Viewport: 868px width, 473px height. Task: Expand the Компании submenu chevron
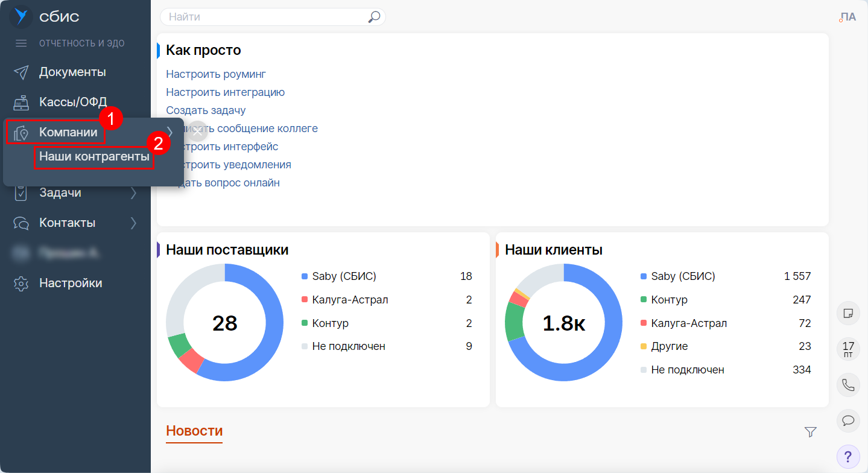tap(170, 132)
